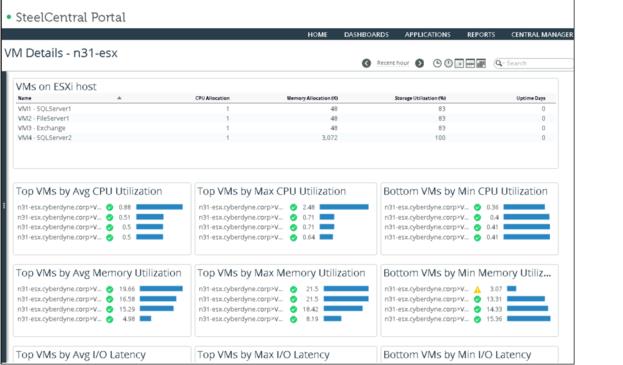The width and height of the screenshot is (623, 365).
Task: Click Bottom VMs by Min CPU Utilization title
Action: (x=465, y=191)
